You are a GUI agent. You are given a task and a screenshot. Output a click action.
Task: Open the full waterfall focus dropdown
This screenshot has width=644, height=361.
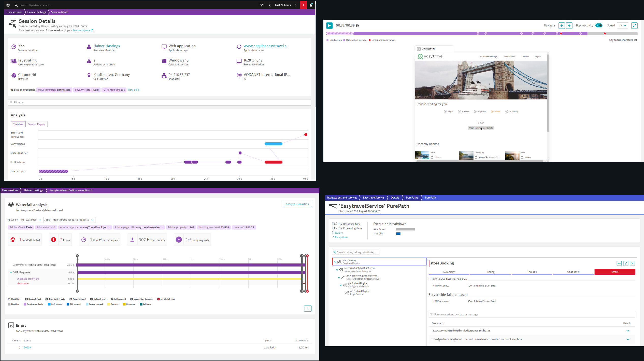tap(31, 220)
